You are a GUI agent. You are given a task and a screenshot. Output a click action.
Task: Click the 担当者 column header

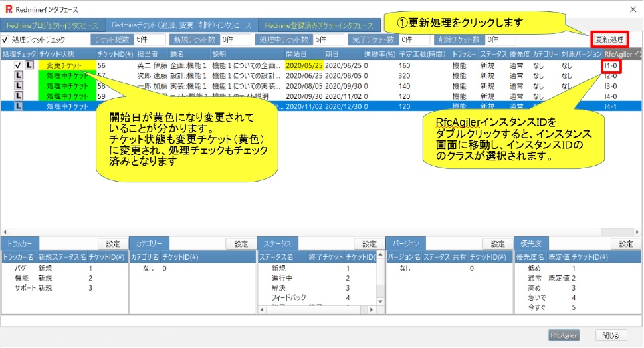point(148,54)
